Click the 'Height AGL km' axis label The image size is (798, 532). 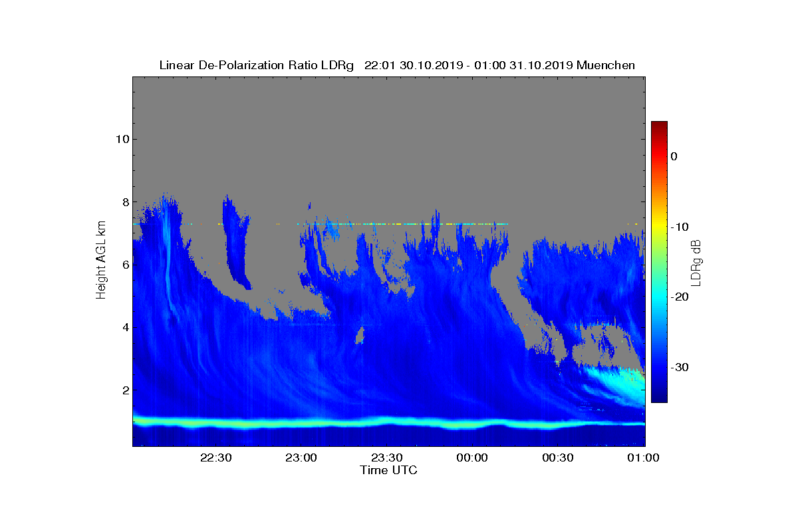101,261
